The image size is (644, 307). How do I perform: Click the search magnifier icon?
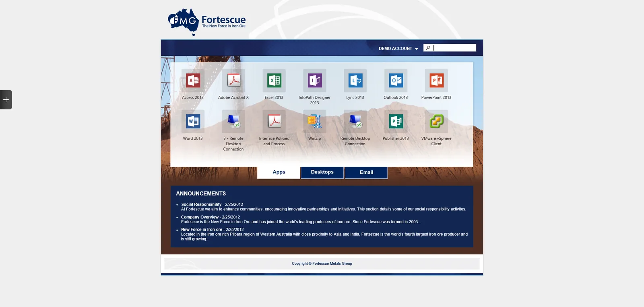click(428, 48)
